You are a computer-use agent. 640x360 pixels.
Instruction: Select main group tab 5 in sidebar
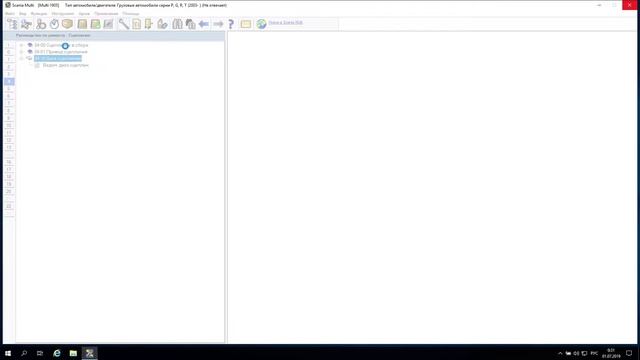pos(9,89)
